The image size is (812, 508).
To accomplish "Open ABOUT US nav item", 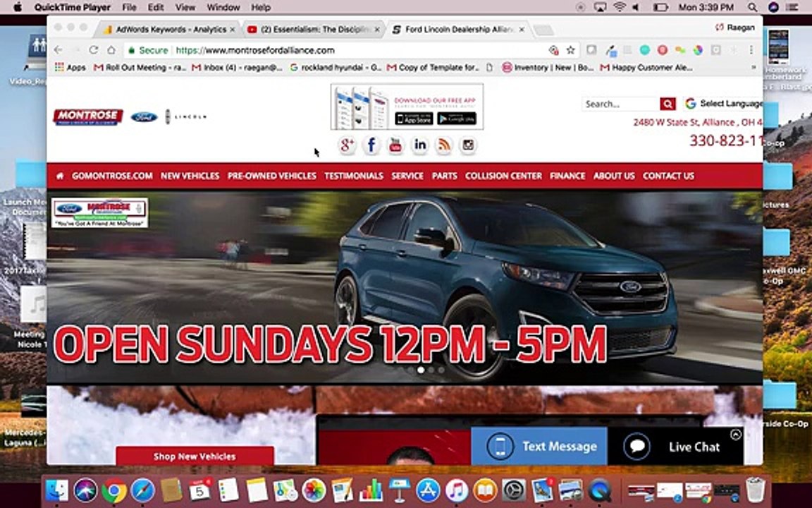I will point(614,176).
